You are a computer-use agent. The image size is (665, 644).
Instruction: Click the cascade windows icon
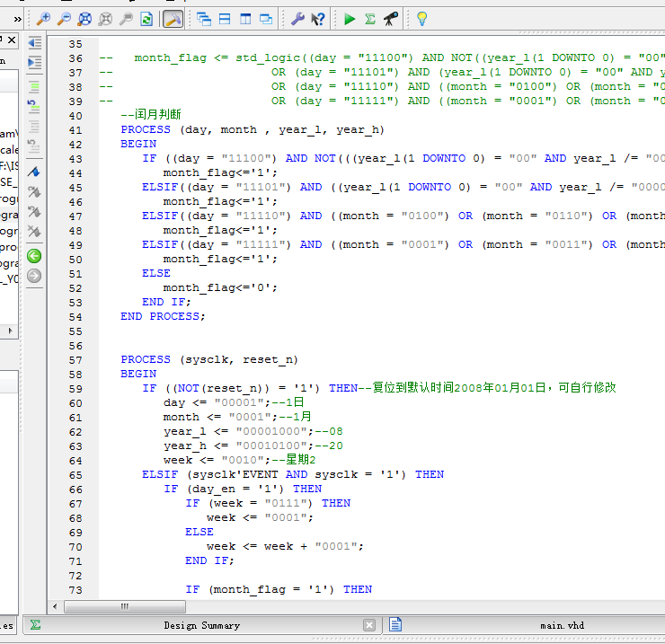pos(204,18)
